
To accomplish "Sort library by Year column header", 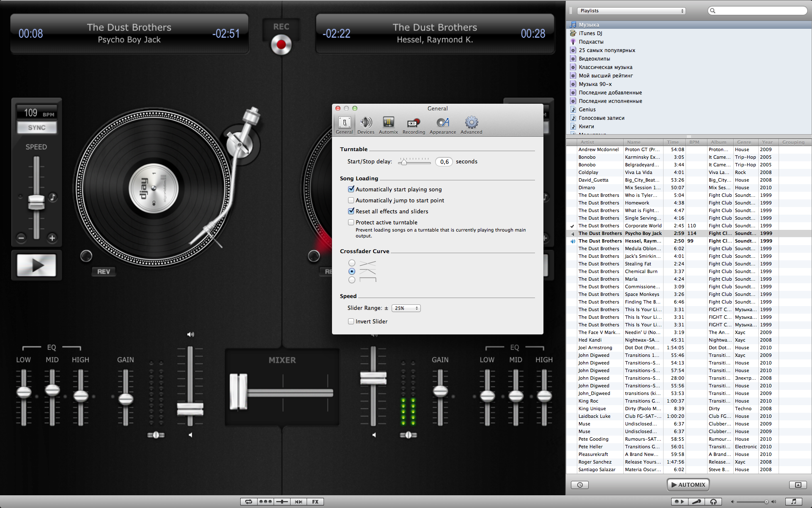I will [768, 142].
